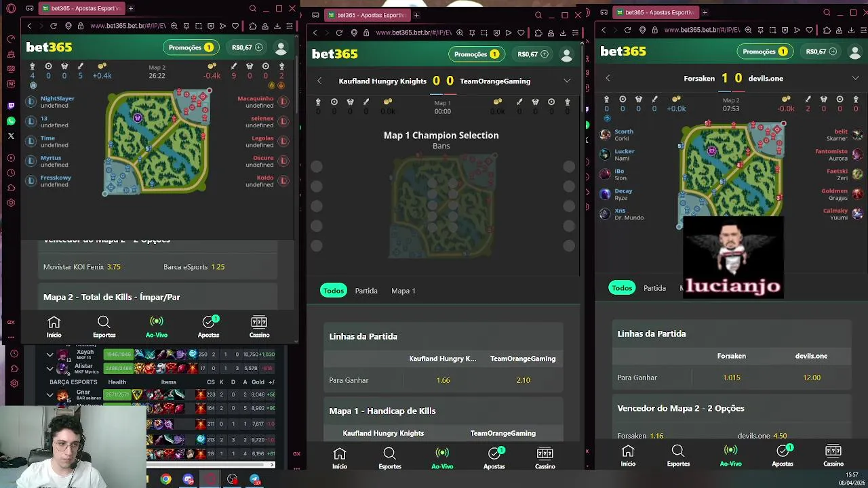Open account avatar in middle bet365 window

[x=566, y=54]
